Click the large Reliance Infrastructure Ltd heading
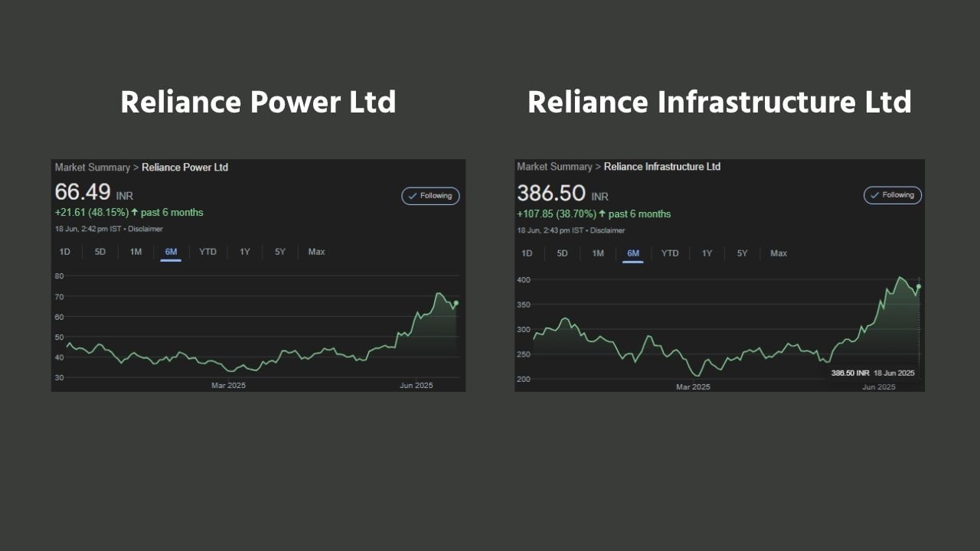Viewport: 980px width, 551px height. (720, 103)
